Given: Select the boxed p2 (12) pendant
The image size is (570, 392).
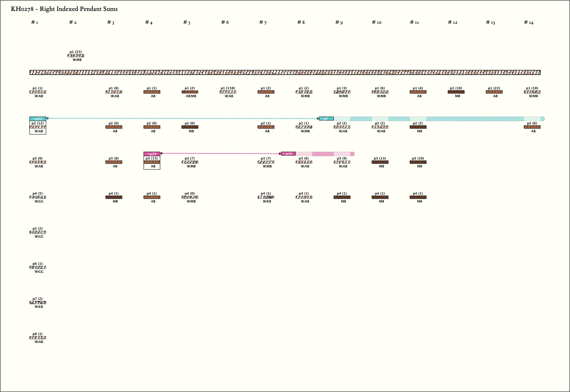Looking at the screenshot, I should 38,127.
